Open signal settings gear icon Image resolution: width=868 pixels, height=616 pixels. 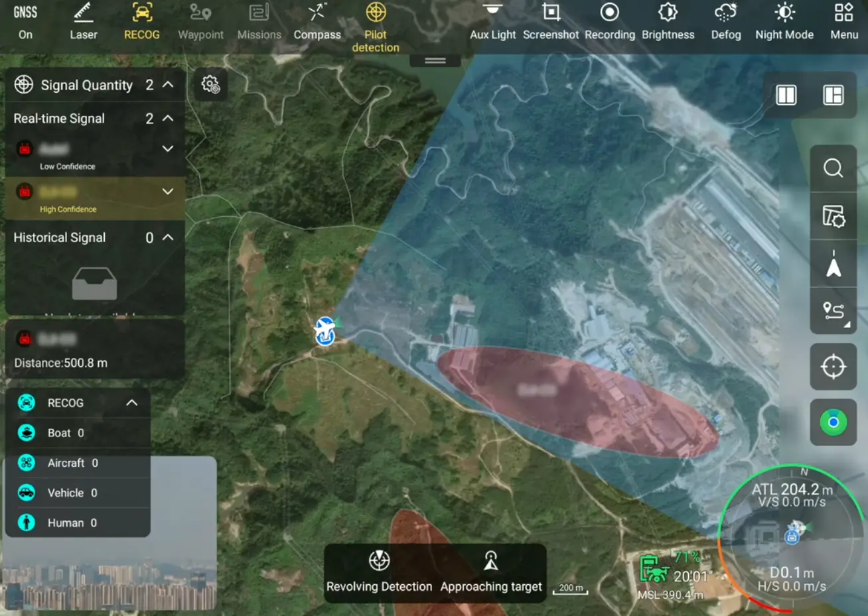(211, 85)
